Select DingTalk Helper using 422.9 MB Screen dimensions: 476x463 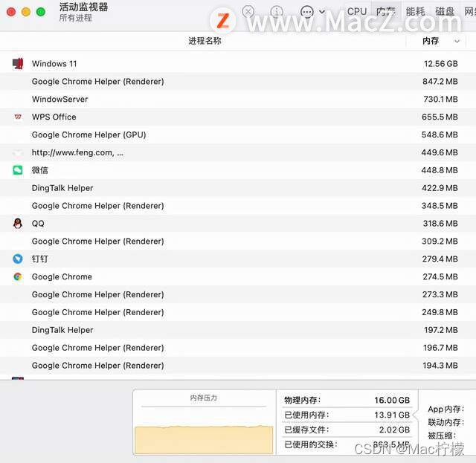[238, 188]
